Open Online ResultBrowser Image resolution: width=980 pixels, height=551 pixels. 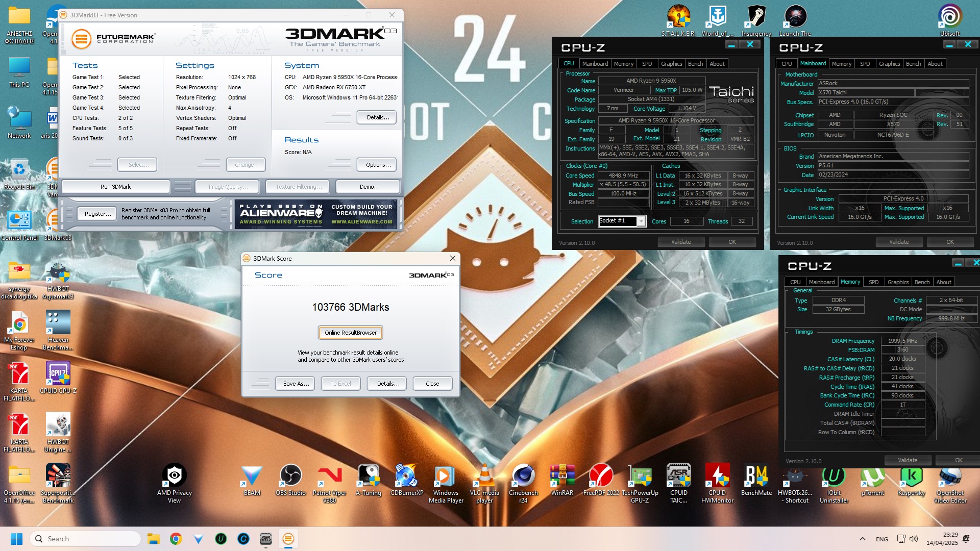pyautogui.click(x=350, y=333)
